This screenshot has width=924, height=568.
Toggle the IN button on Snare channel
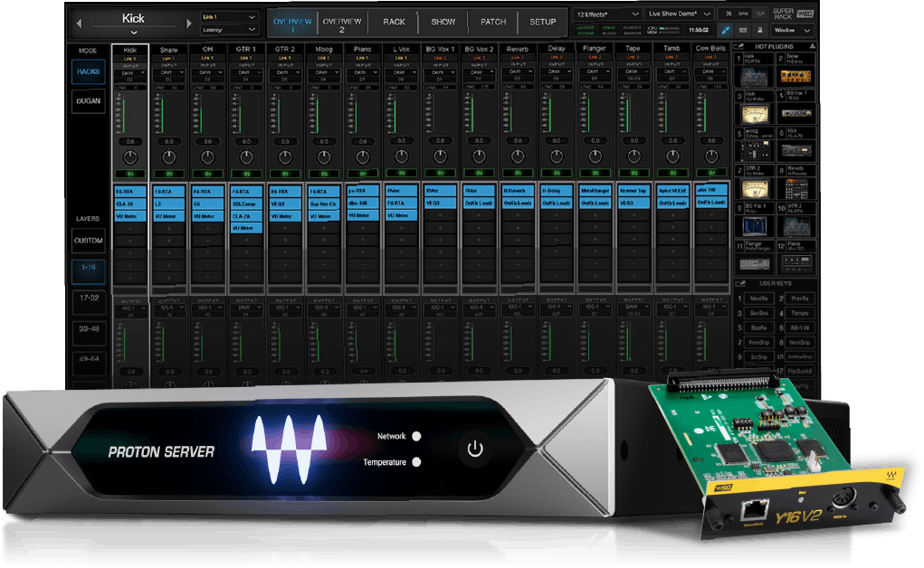(x=169, y=173)
